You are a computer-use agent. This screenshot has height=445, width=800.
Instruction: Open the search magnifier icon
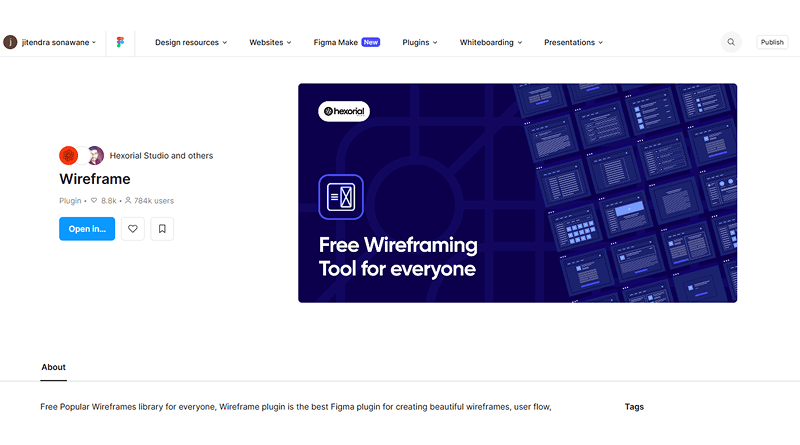tap(731, 42)
